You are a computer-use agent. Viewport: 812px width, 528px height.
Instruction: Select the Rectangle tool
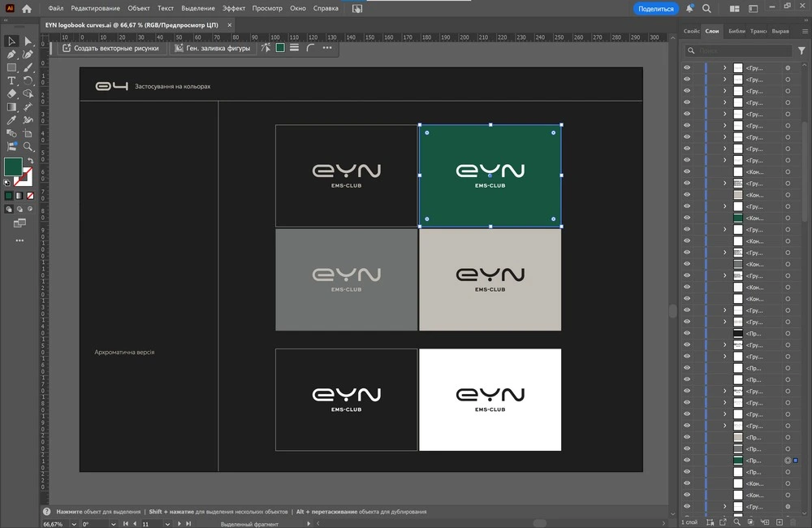pos(12,67)
